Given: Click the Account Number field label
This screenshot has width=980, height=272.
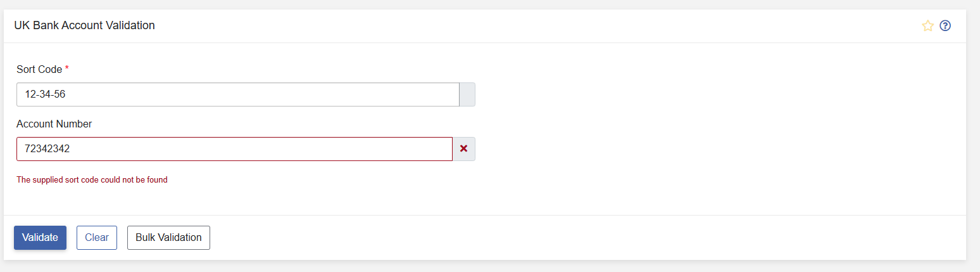Looking at the screenshot, I should click(x=54, y=124).
